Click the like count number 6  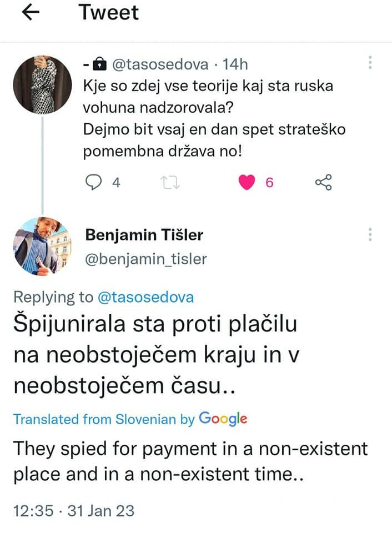coord(269,183)
